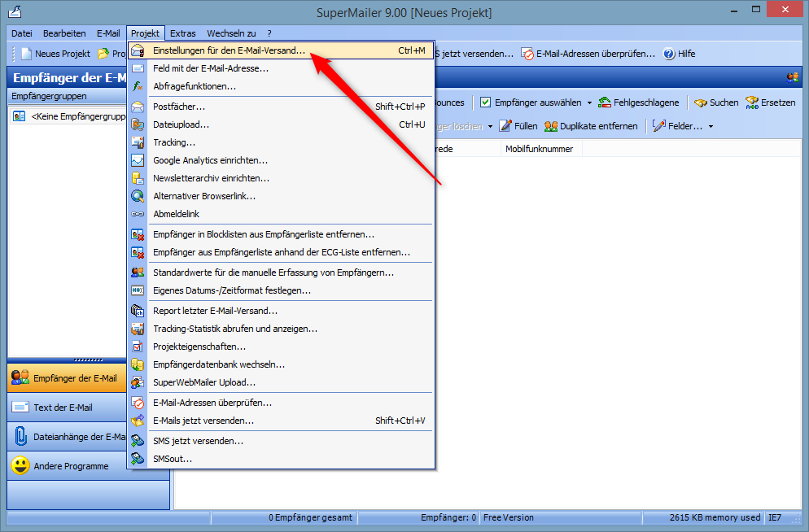The height and width of the screenshot is (532, 809).
Task: Click E-Mail-Adressen überprüfen toolbar icon
Action: coord(527,54)
